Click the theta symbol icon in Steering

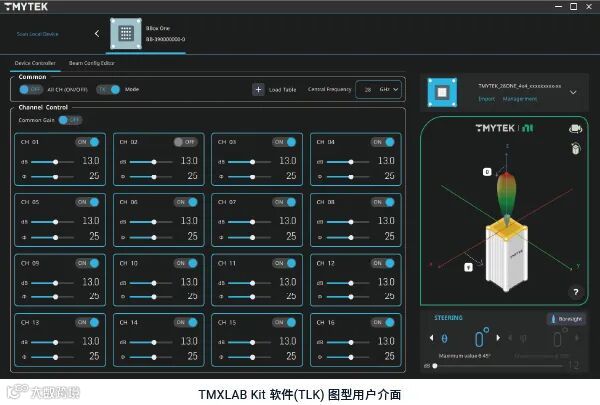click(444, 338)
